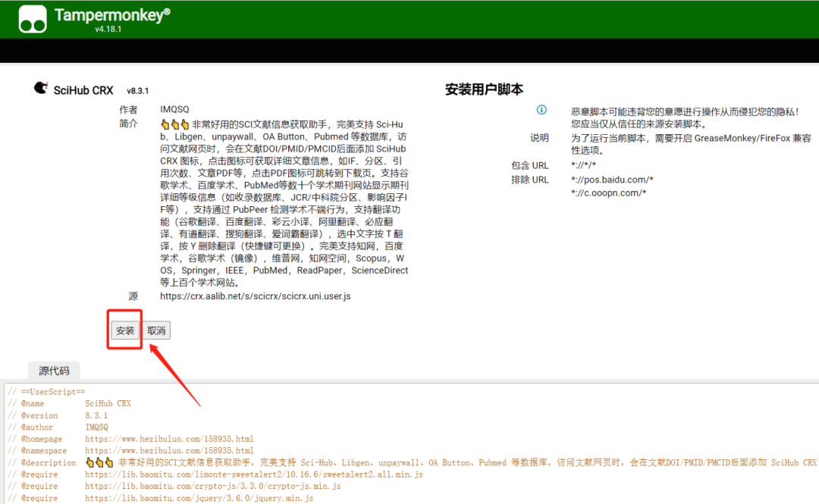819x504 pixels.
Task: Click the ==UserScript== line in source code
Action: point(46,392)
